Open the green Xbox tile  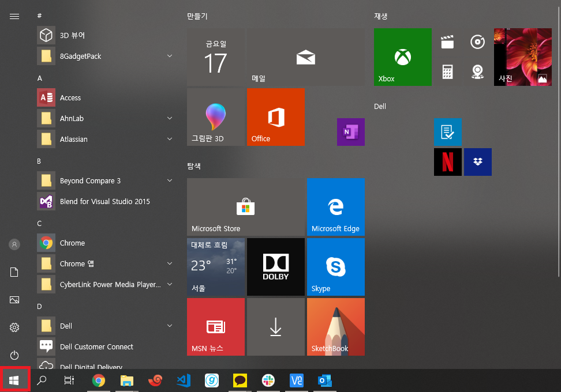coord(403,57)
